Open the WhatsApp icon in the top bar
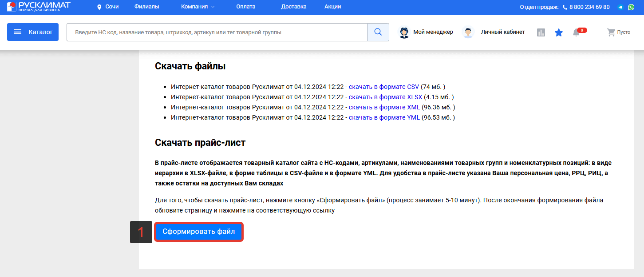 point(631,7)
